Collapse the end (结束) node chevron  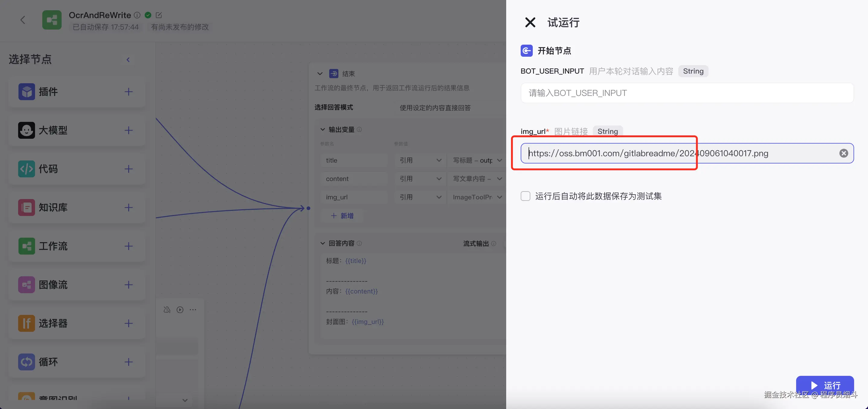point(320,74)
